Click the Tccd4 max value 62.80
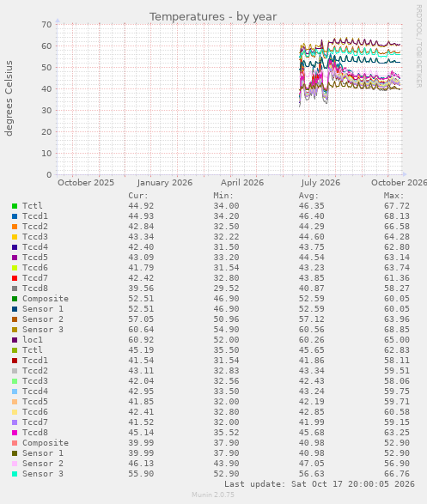The height and width of the screenshot is (504, 427). pyautogui.click(x=397, y=247)
